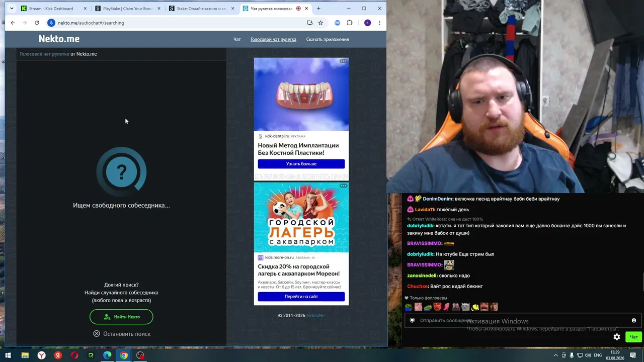Click the microphone permission icon in address bar
Image resolution: width=644 pixels, height=362 pixels.
click(x=51, y=23)
